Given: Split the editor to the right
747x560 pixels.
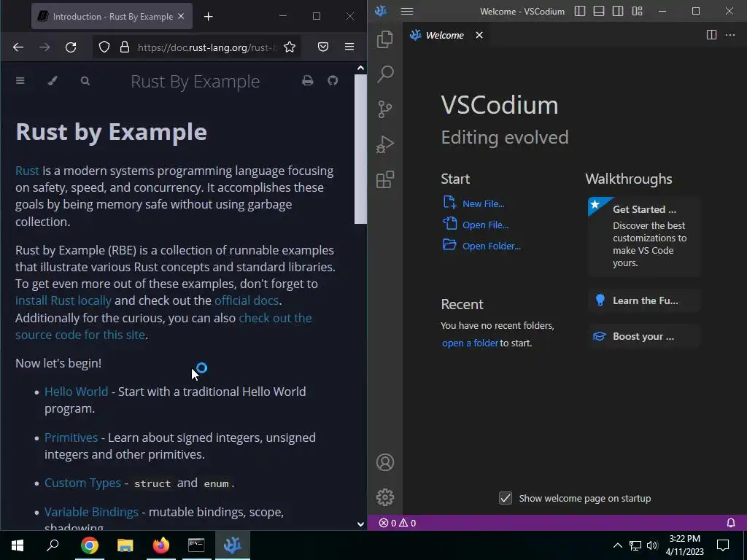Looking at the screenshot, I should tap(711, 35).
